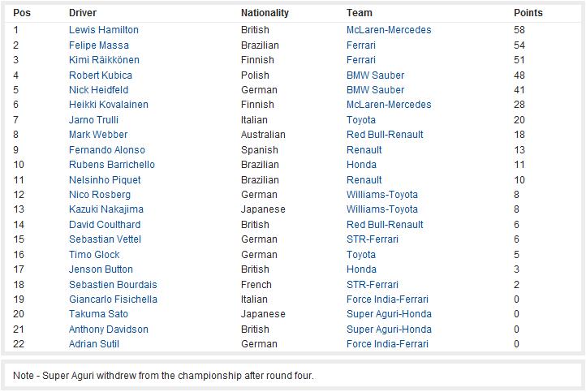Click Kimi Räikkönen's name
586x392 pixels.
coord(104,60)
